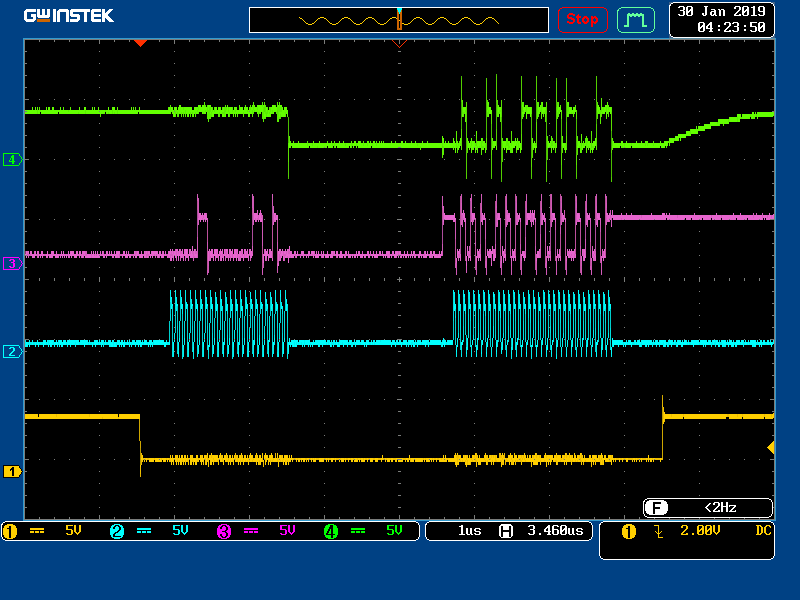Click the date and time display
The image size is (800, 600).
pos(721,19)
